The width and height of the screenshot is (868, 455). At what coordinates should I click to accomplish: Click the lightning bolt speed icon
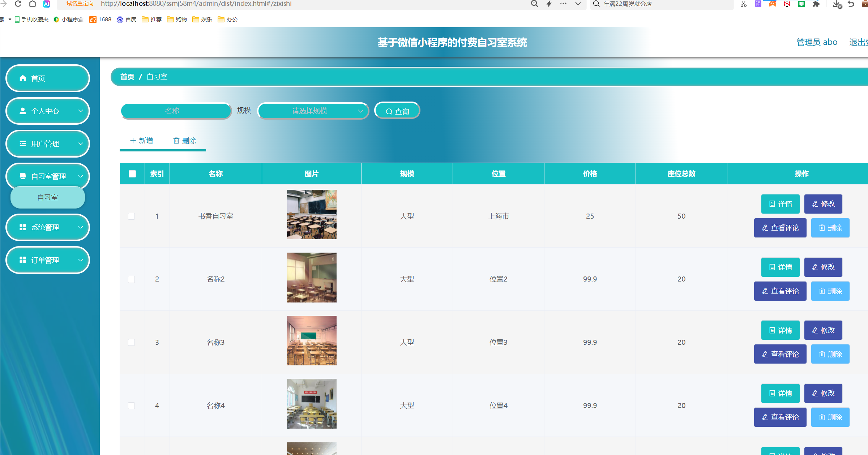(549, 4)
